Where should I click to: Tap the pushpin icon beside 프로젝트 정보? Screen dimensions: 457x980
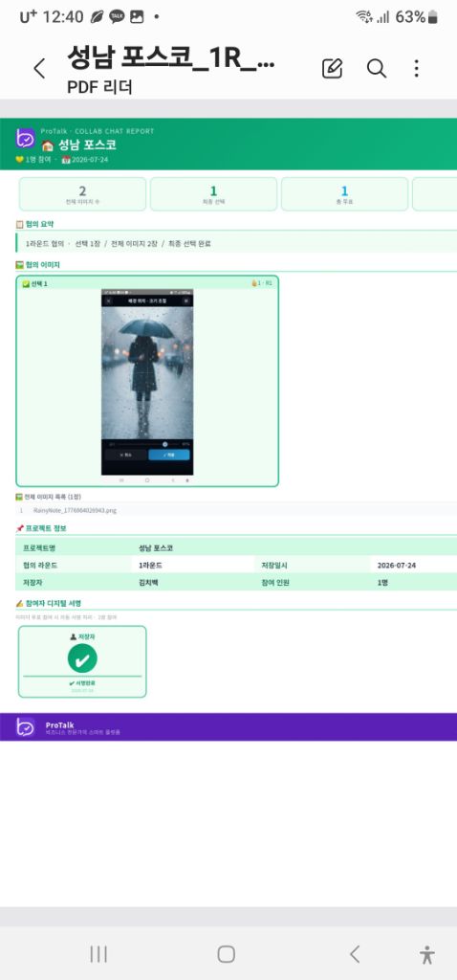pos(19,528)
